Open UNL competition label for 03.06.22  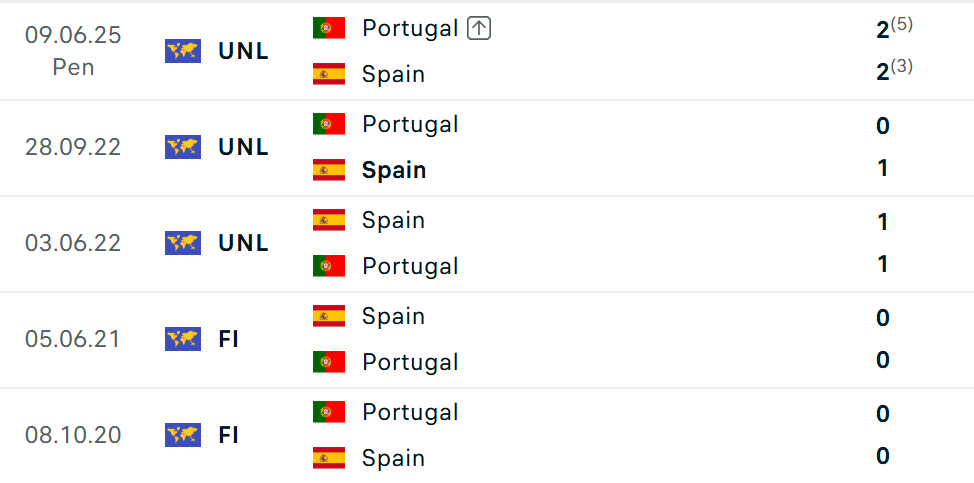pos(244,243)
